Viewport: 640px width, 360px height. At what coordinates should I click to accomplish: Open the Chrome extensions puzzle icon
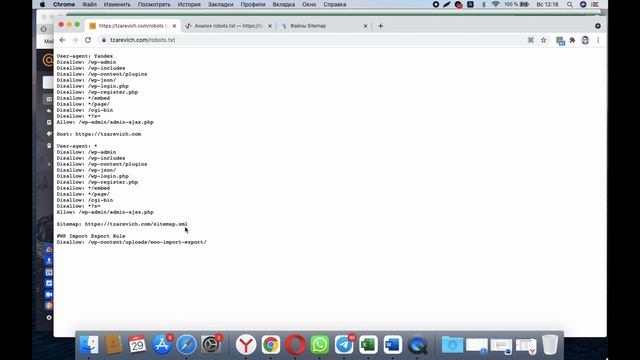[572, 40]
